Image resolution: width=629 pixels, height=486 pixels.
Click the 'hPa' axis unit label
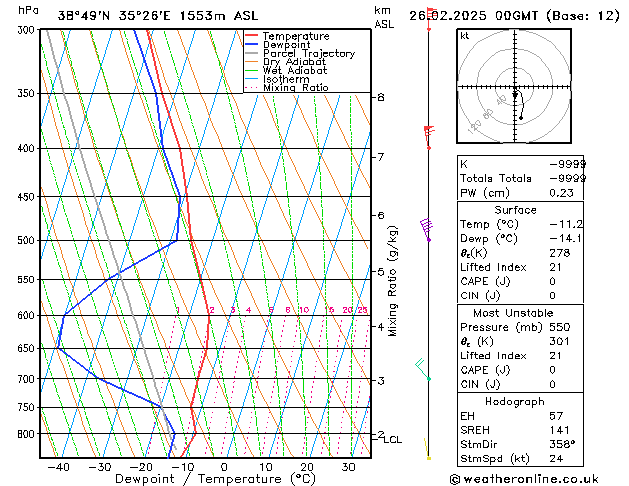pyautogui.click(x=28, y=10)
